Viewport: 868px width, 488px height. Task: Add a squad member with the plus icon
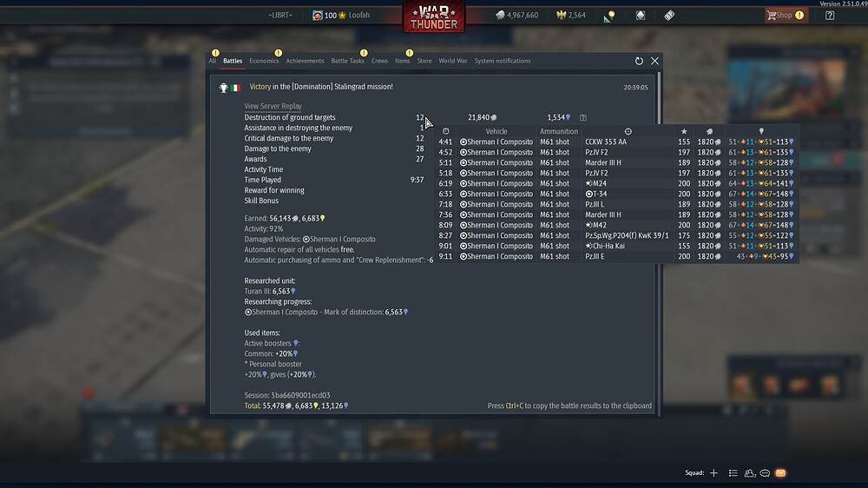(713, 473)
